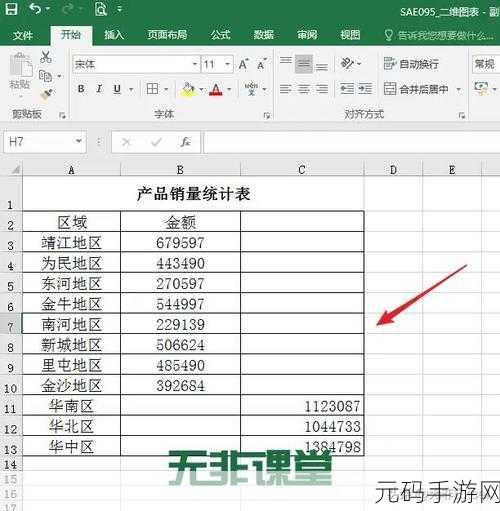Open underline style dropdown arrow
Screen dimensions: 500x511
click(131, 89)
